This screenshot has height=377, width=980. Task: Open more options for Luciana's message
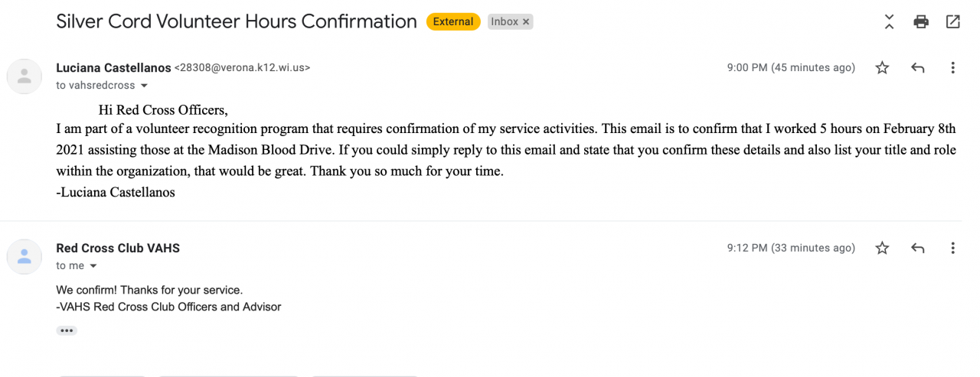click(x=952, y=68)
